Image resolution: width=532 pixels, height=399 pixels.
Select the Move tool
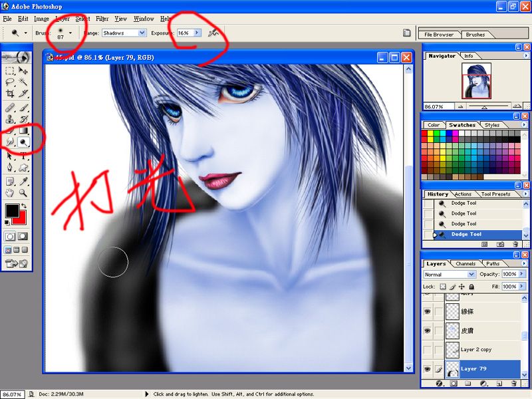(x=23, y=70)
